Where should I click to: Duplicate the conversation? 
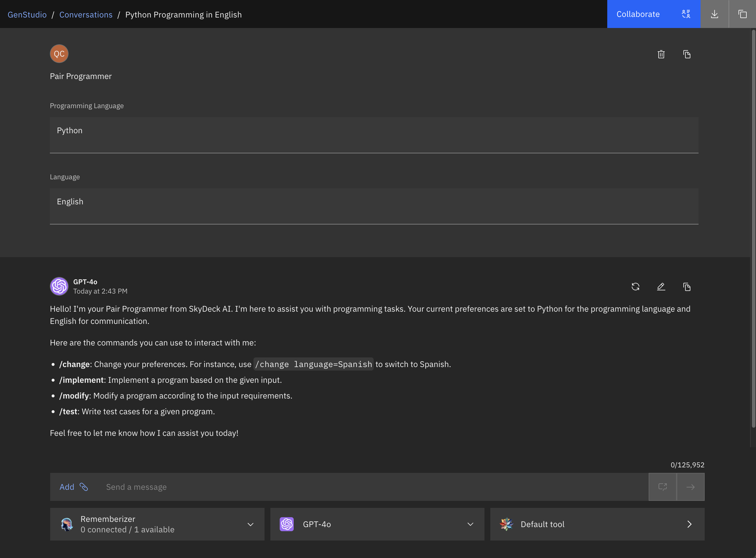point(743,14)
